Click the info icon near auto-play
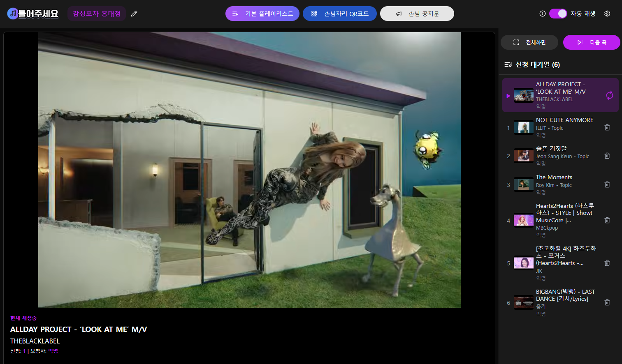 pyautogui.click(x=543, y=14)
